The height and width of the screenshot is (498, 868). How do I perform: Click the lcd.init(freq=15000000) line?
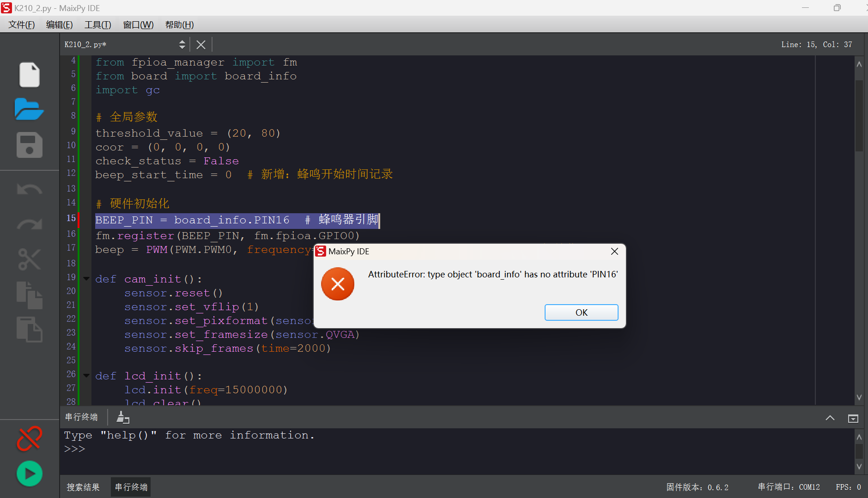coord(206,390)
